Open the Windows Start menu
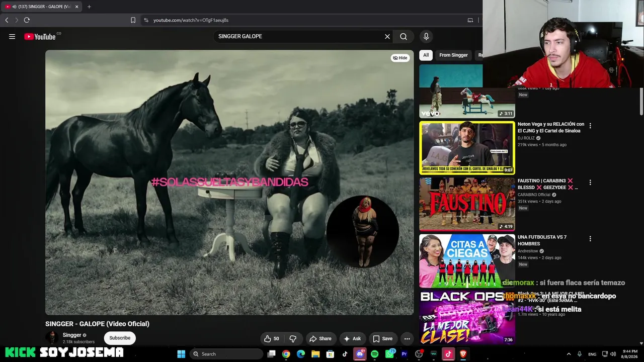The height and width of the screenshot is (362, 644). 181,354
